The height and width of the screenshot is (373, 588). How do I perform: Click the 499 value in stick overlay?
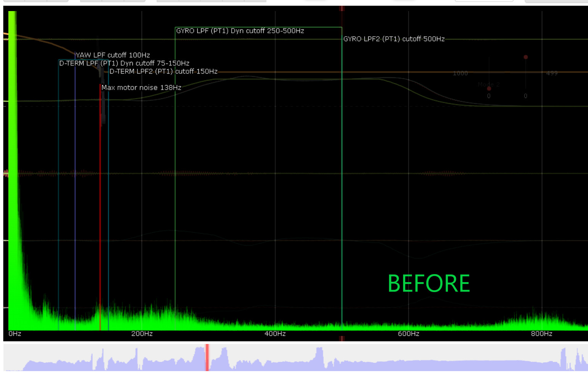pos(551,73)
